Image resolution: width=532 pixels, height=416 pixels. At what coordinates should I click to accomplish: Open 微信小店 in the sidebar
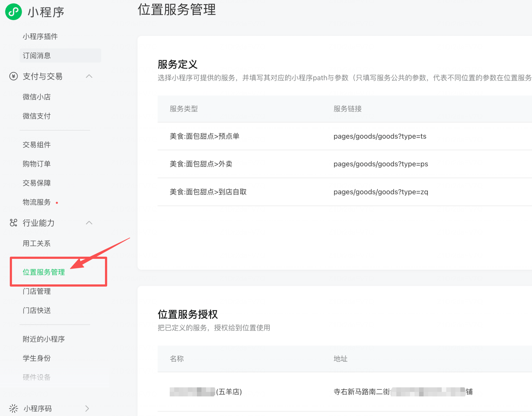pyautogui.click(x=37, y=97)
